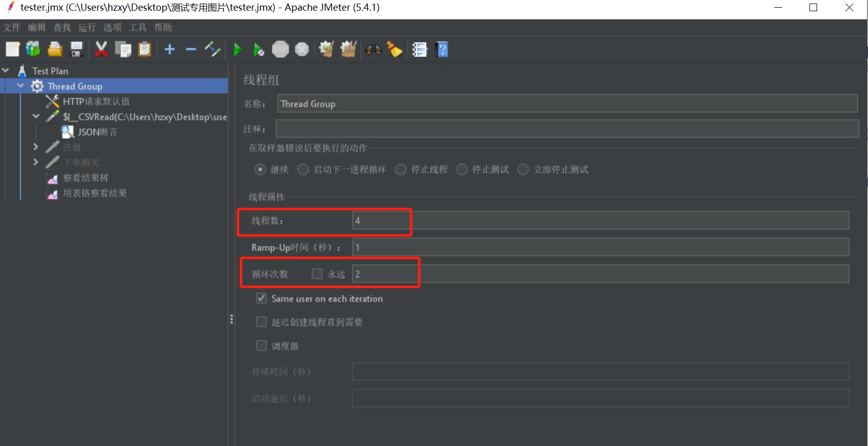Click the Test Plan flask icon
Image resolution: width=868 pixels, height=446 pixels.
click(x=22, y=71)
